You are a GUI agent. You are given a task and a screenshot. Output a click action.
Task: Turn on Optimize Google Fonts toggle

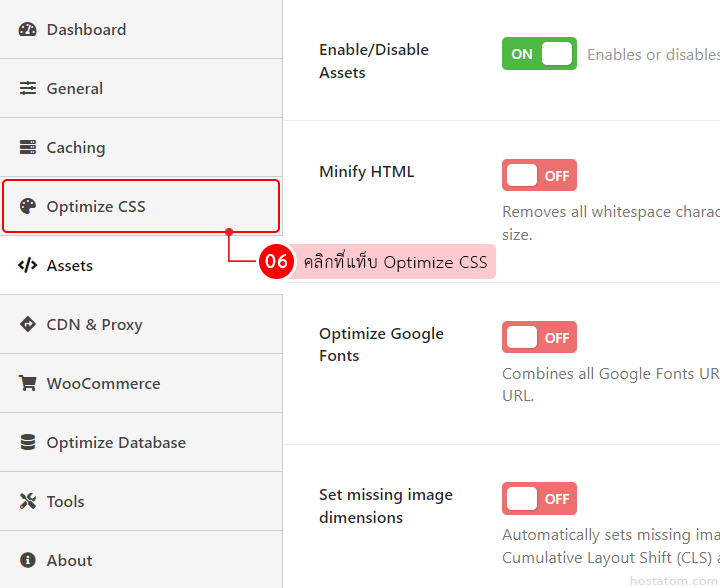[539, 338]
